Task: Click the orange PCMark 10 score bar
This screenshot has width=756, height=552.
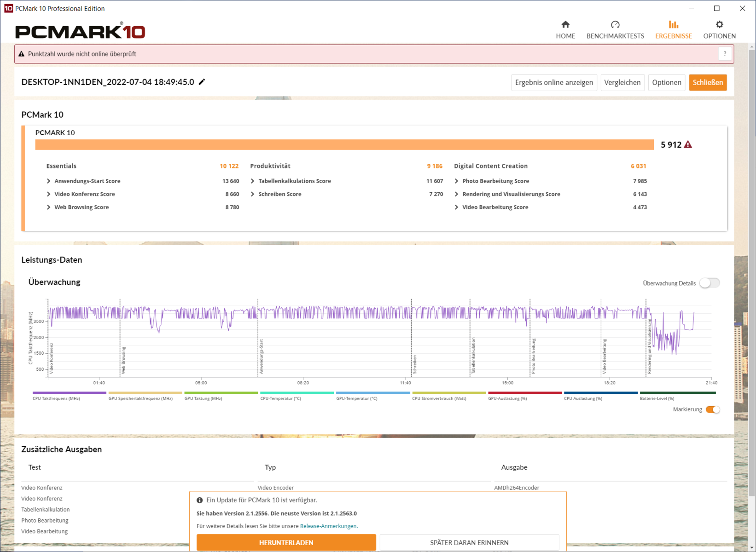Action: (x=344, y=144)
